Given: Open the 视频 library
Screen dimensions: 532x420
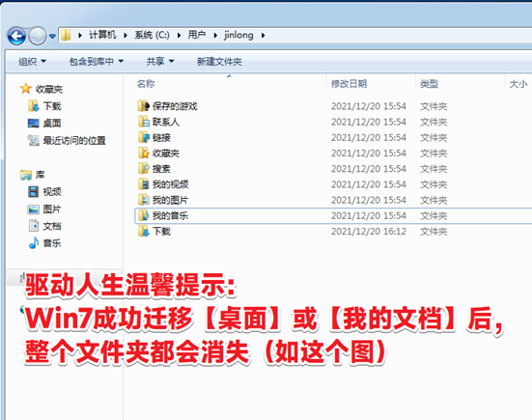Looking at the screenshot, I should pyautogui.click(x=52, y=192).
